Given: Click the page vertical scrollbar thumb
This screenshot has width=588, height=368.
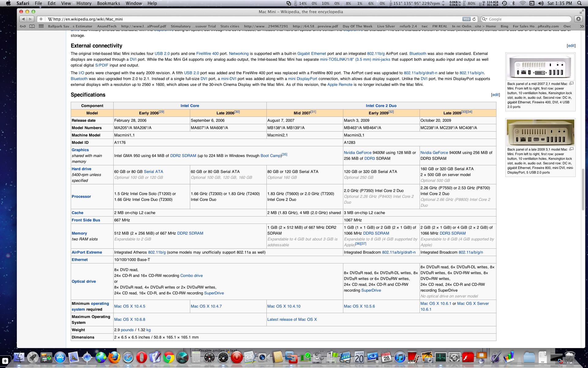Looking at the screenshot, I should coord(583,189).
